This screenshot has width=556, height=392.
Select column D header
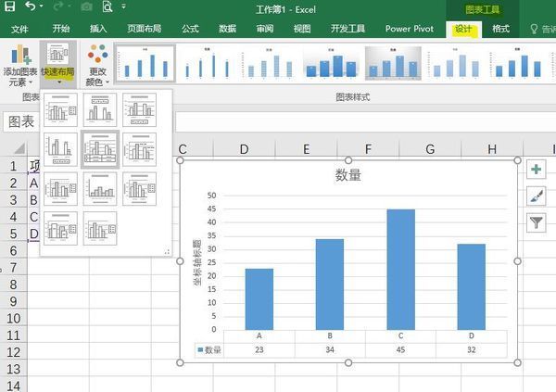coord(244,149)
